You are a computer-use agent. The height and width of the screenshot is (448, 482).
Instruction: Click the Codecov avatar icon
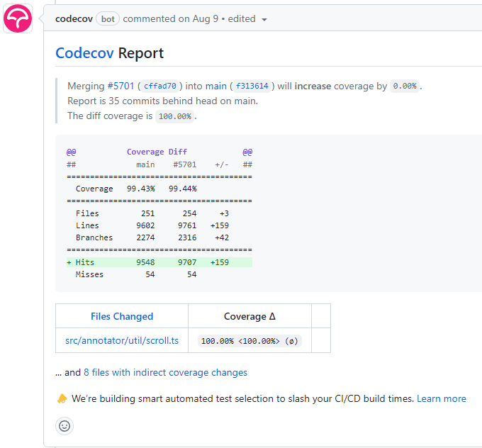(18, 18)
